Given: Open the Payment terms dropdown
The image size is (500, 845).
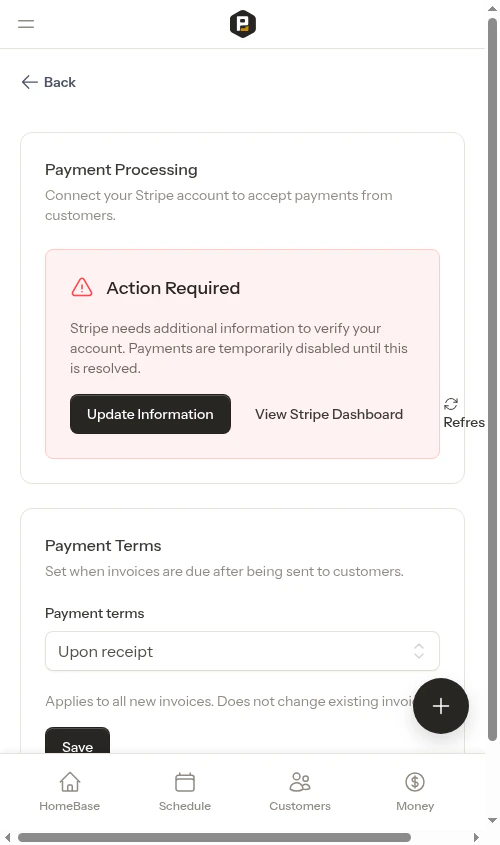Looking at the screenshot, I should 242,651.
